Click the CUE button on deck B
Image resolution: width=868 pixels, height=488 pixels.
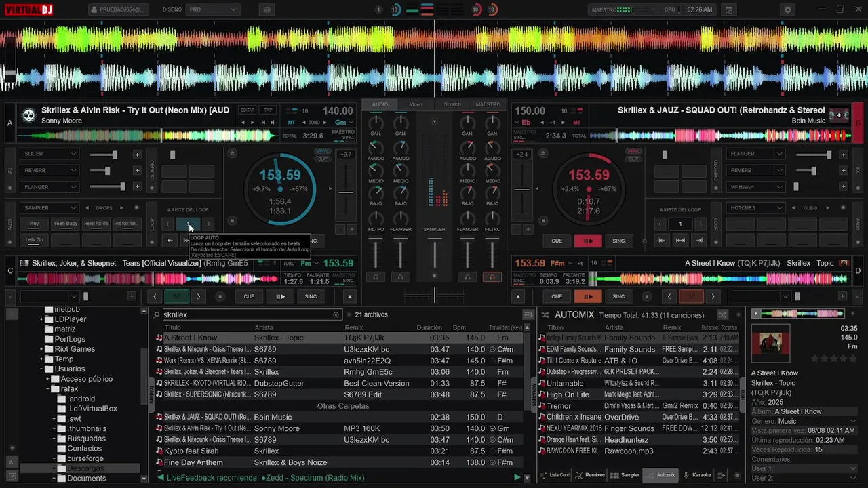pyautogui.click(x=557, y=241)
